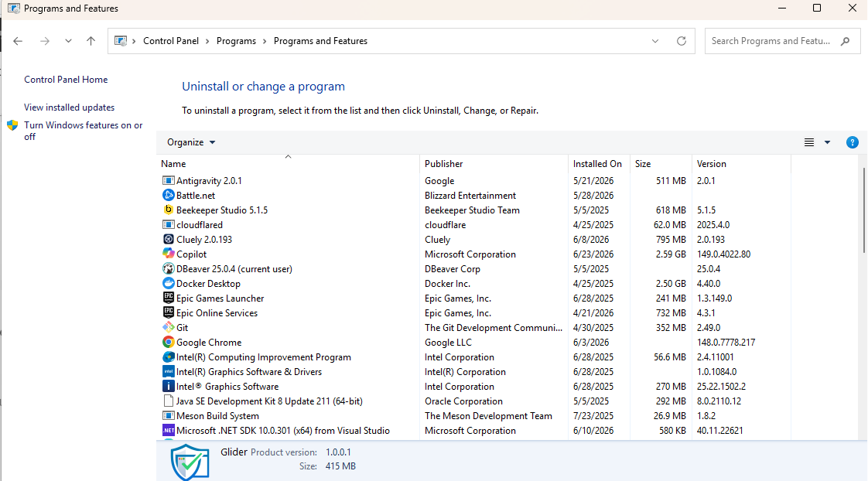The image size is (868, 481).
Task: Click the view layout list icon
Action: click(808, 142)
